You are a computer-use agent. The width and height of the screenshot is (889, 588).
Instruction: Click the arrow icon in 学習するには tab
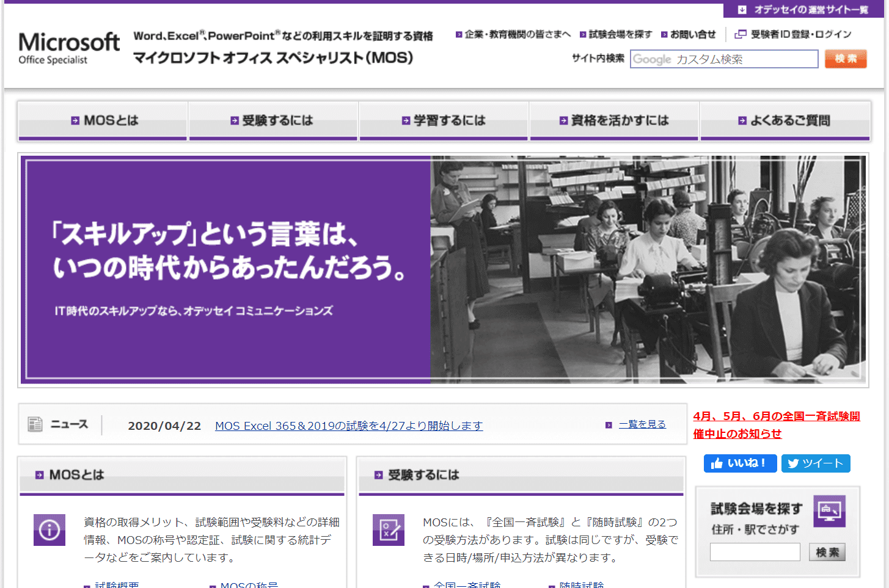[406, 121]
